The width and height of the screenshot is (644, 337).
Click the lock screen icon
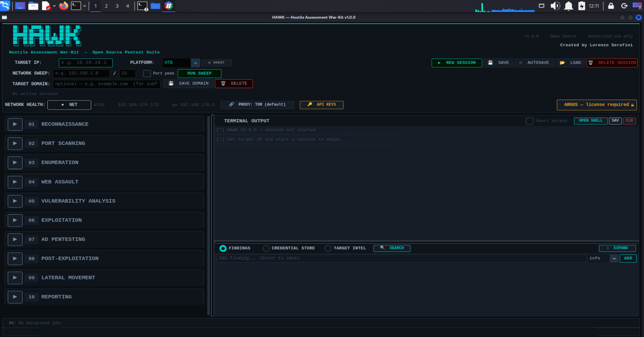[611, 6]
